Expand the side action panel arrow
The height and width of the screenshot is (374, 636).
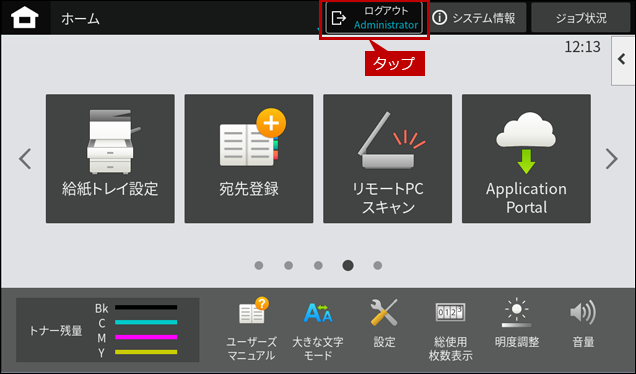623,60
